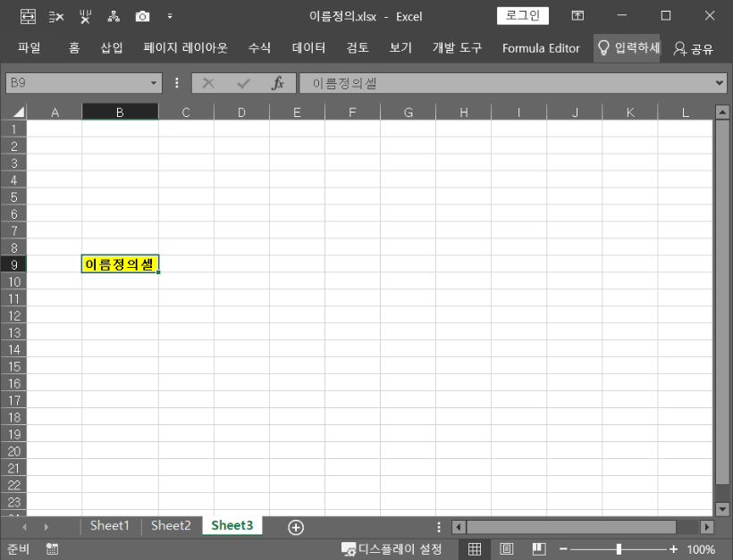Switch to Normal view icon
Viewport: 733px width, 560px height.
(475, 549)
